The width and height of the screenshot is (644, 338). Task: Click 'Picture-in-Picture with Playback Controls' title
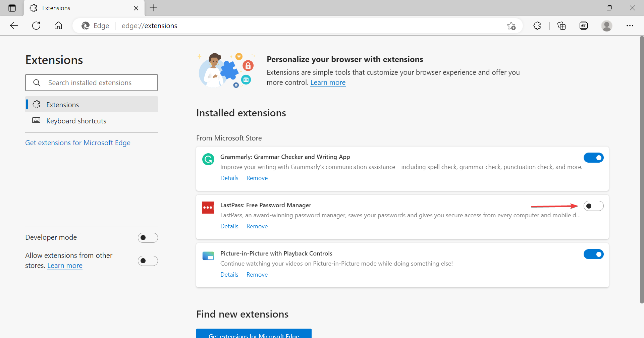276,253
